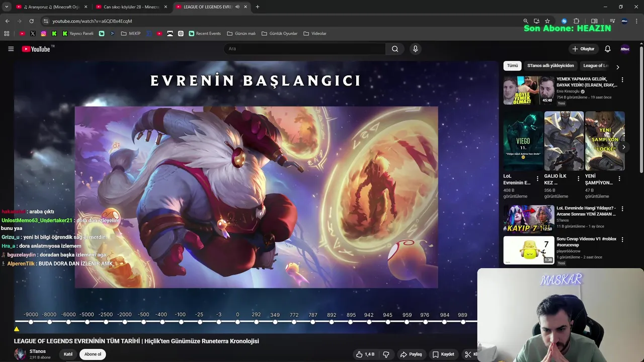644x362 pixels.
Task: Open the media control playlist icon
Action: click(612, 21)
